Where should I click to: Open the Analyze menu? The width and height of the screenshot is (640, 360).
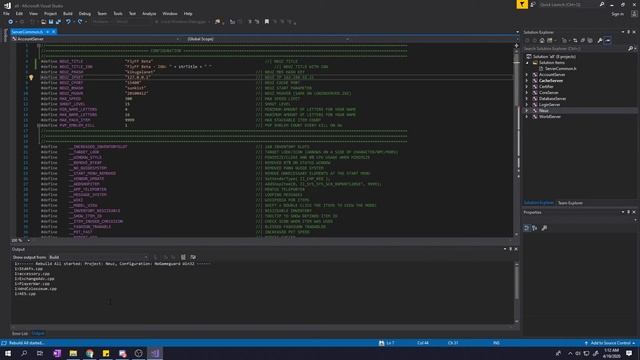click(149, 13)
